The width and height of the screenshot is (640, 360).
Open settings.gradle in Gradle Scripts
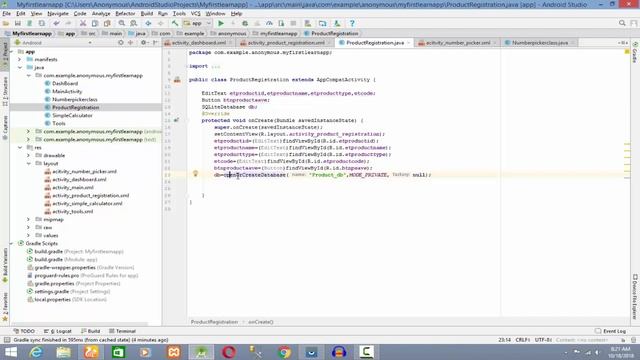51,291
